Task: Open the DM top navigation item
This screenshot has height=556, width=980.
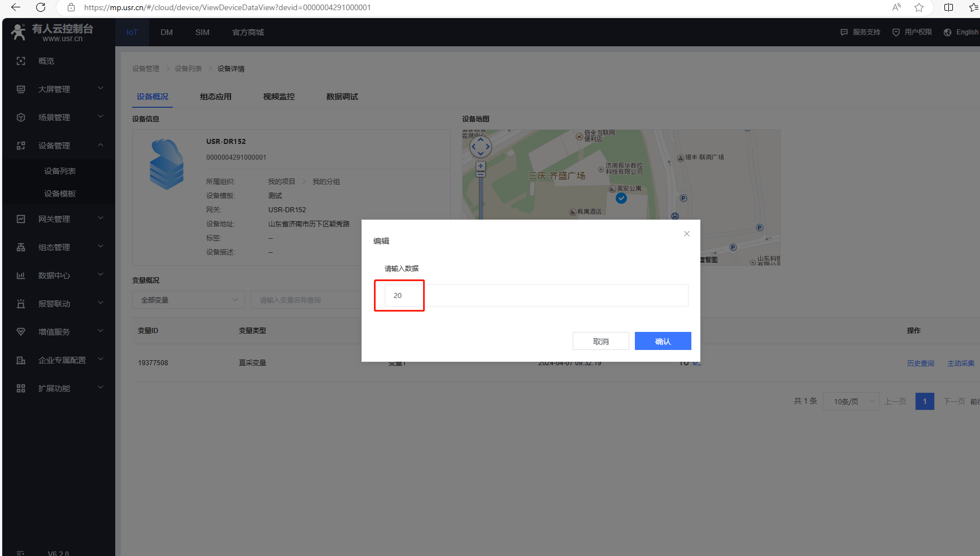Action: coord(167,32)
